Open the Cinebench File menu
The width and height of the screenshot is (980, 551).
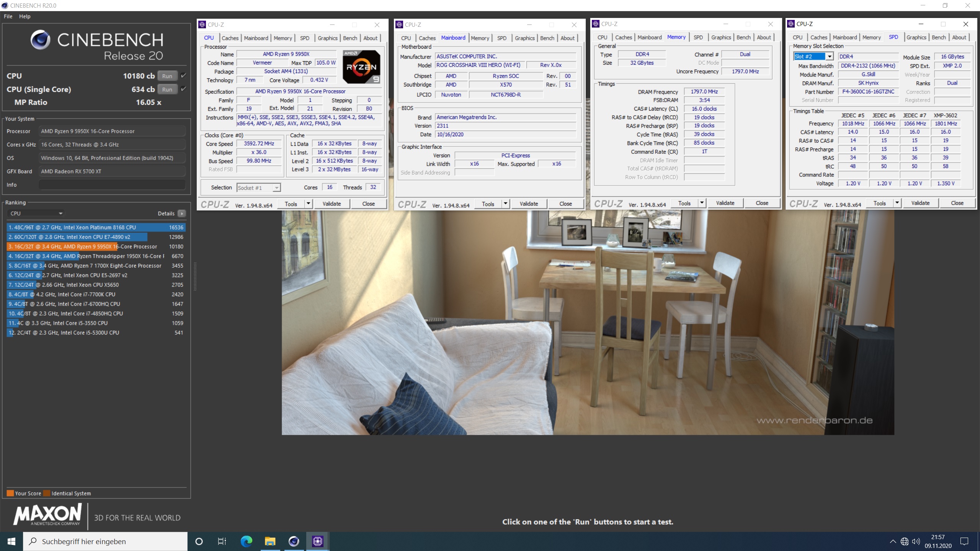point(8,16)
